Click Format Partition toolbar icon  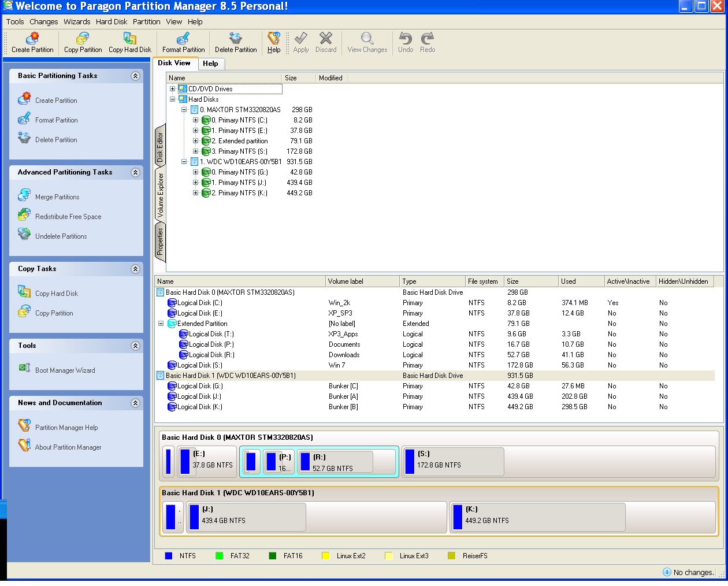[x=183, y=39]
